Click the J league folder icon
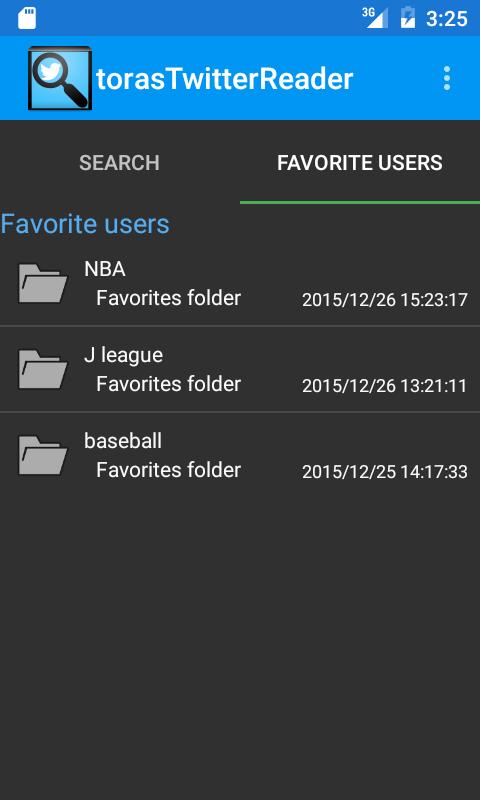 [42, 369]
